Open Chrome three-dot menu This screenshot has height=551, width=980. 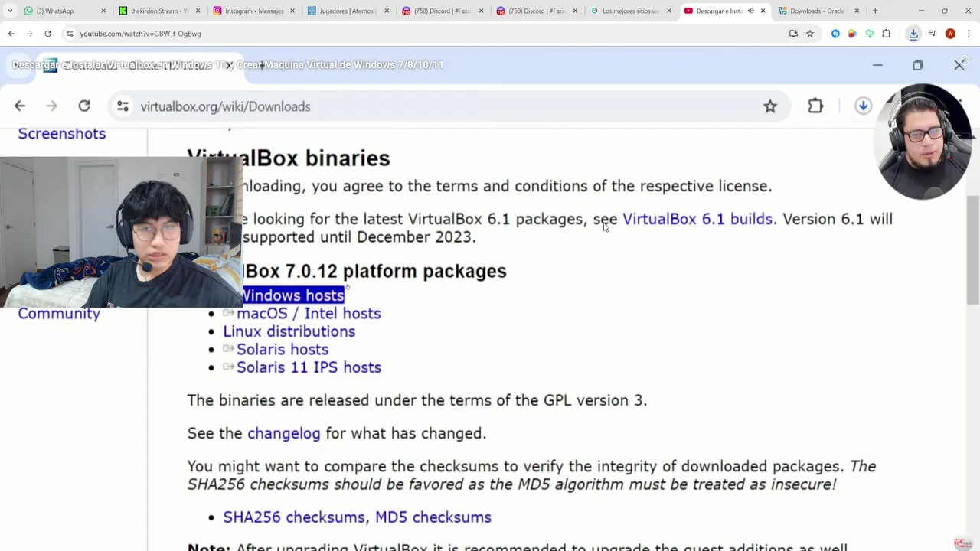pyautogui.click(x=969, y=34)
